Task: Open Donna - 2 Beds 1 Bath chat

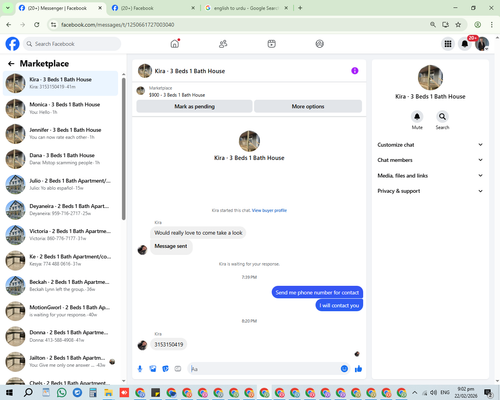Action: click(60, 336)
